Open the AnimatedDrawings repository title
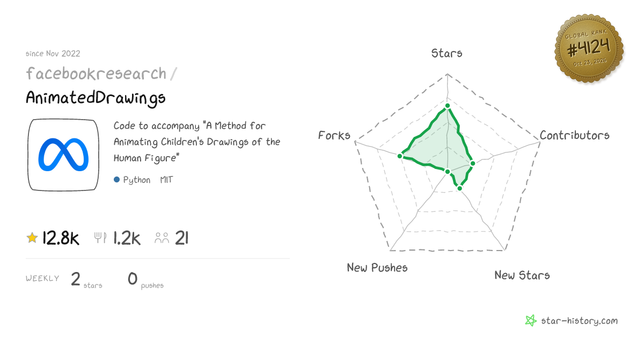Viewport: 644px width, 338px height. [x=96, y=98]
